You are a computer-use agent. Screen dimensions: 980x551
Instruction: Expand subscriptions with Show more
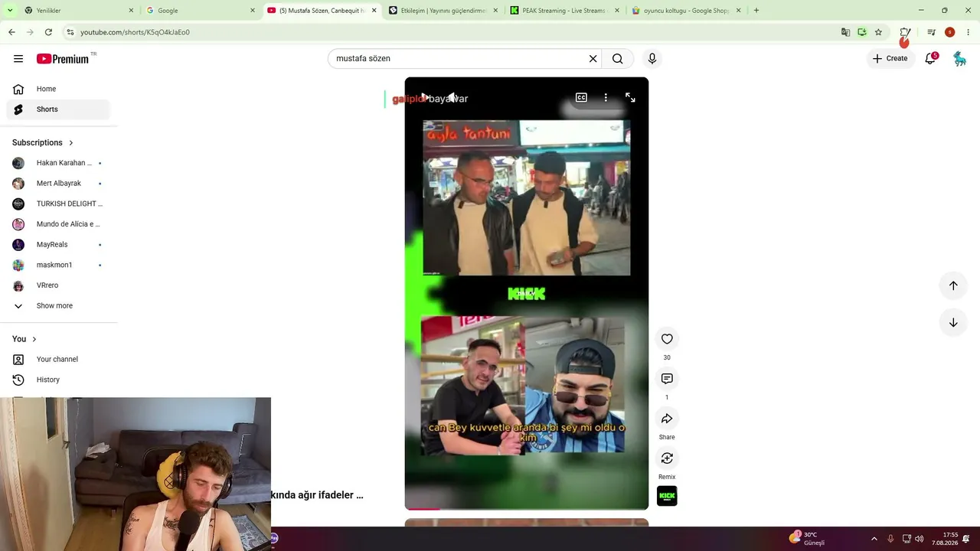[x=58, y=306]
